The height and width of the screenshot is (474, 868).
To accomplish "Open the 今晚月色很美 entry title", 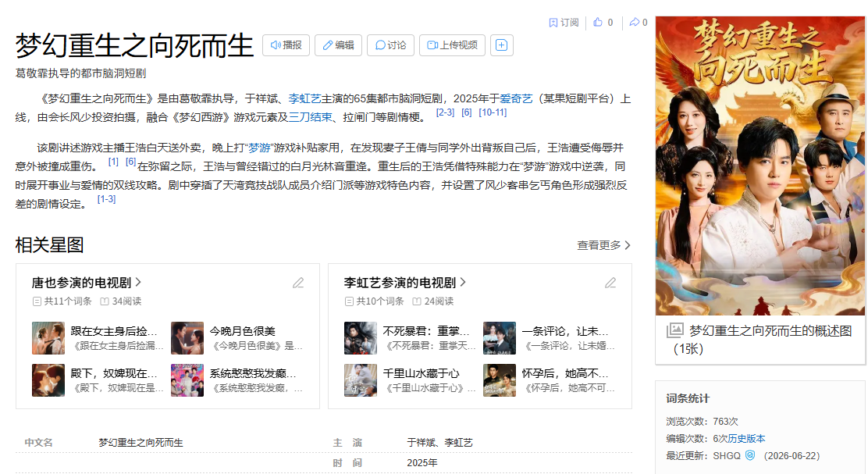I will click(x=243, y=331).
